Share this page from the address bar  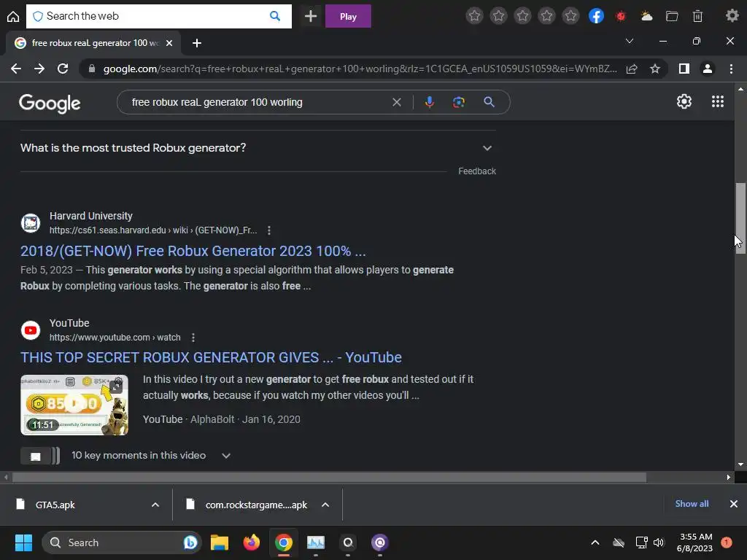(632, 69)
